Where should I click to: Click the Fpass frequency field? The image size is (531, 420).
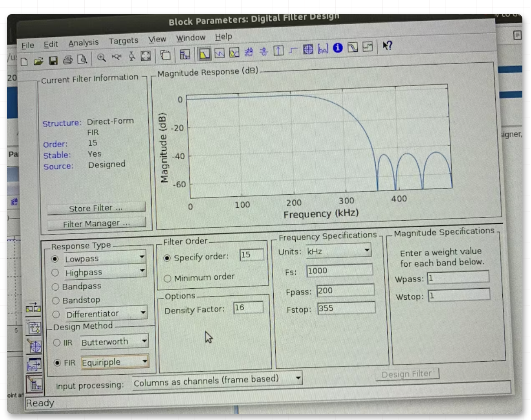346,290
